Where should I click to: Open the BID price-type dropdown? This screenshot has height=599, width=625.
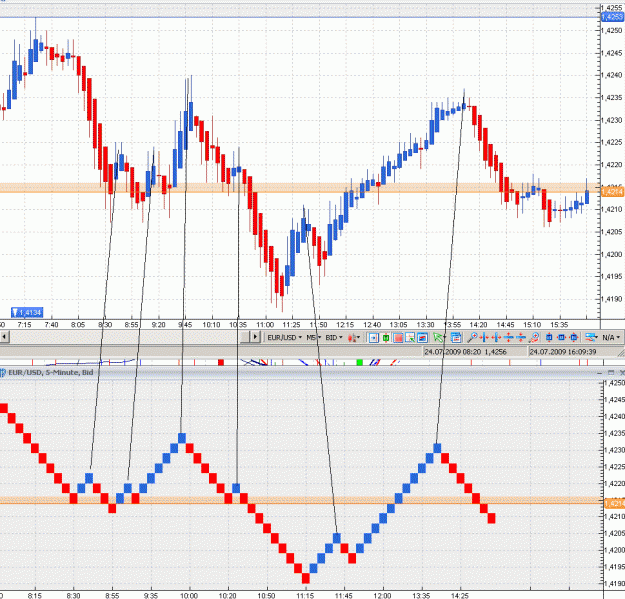(x=334, y=338)
